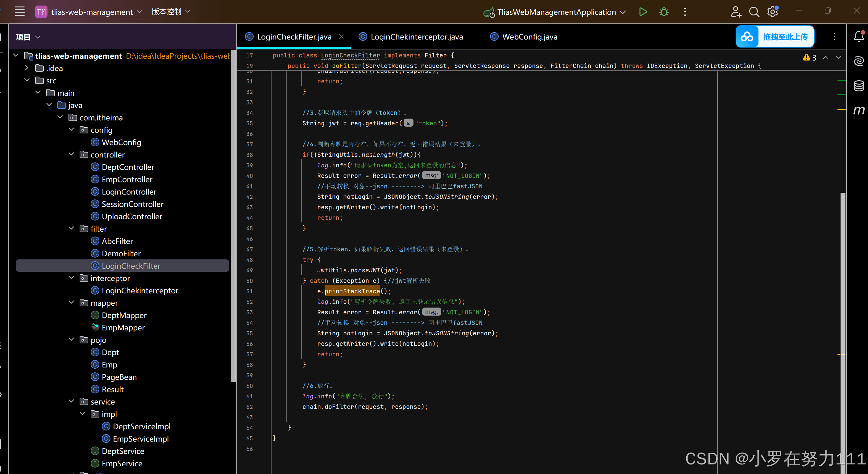
Task: Open the main hamburger menu
Action: 19,11
